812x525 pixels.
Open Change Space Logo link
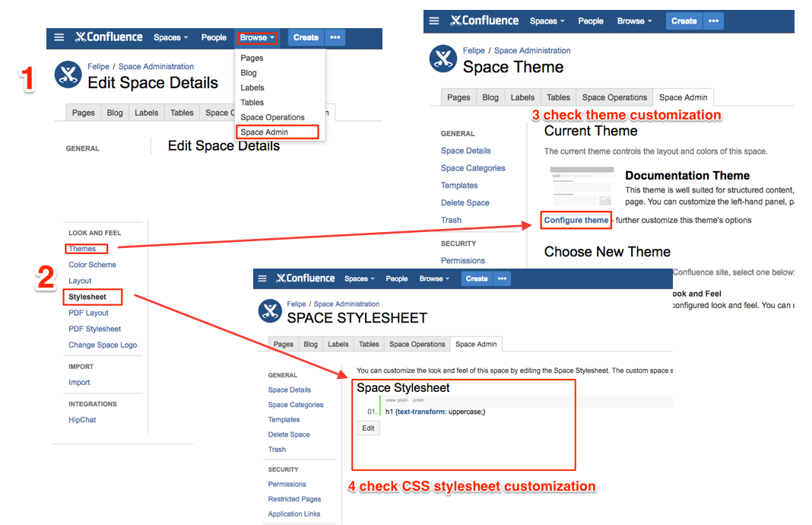[x=103, y=345]
